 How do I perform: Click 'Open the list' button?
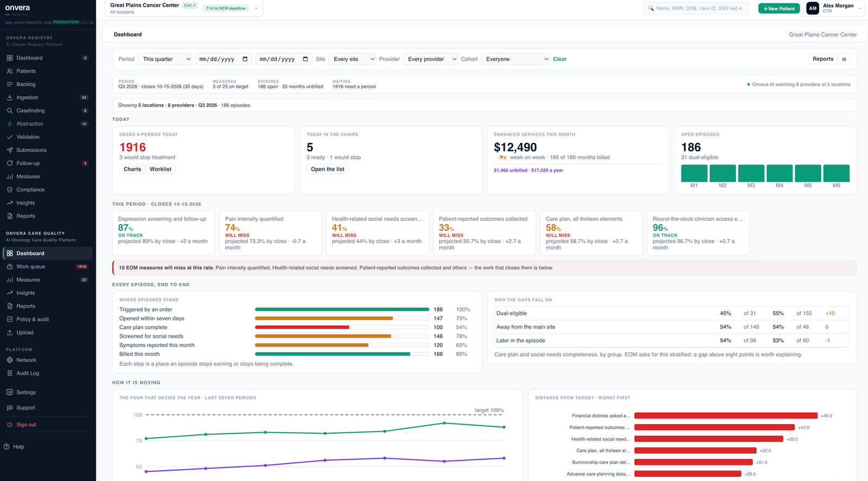(x=328, y=169)
